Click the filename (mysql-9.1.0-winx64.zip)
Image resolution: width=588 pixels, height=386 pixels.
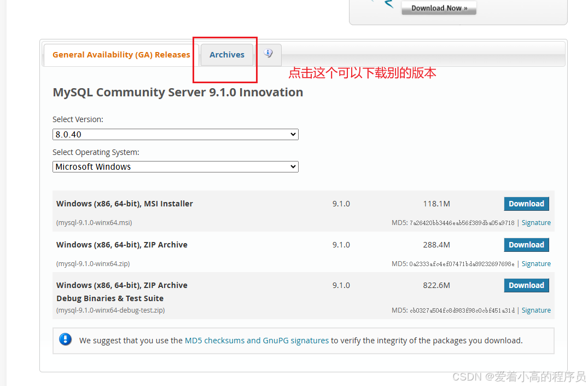coord(93,263)
